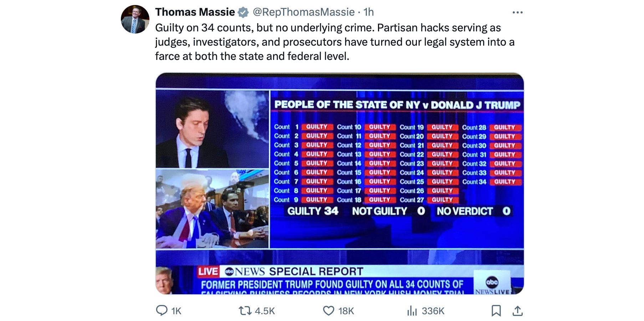Enlarge the verdict image at its title banner

[397, 105]
